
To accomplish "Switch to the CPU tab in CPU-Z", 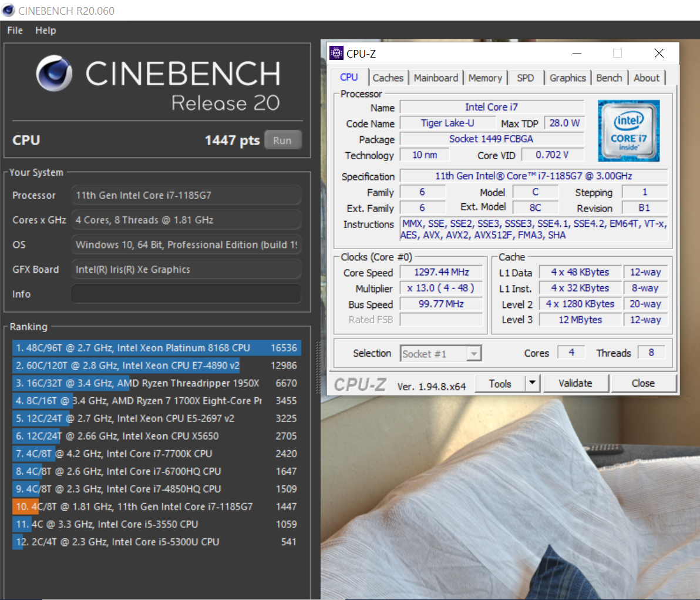I will [x=349, y=78].
